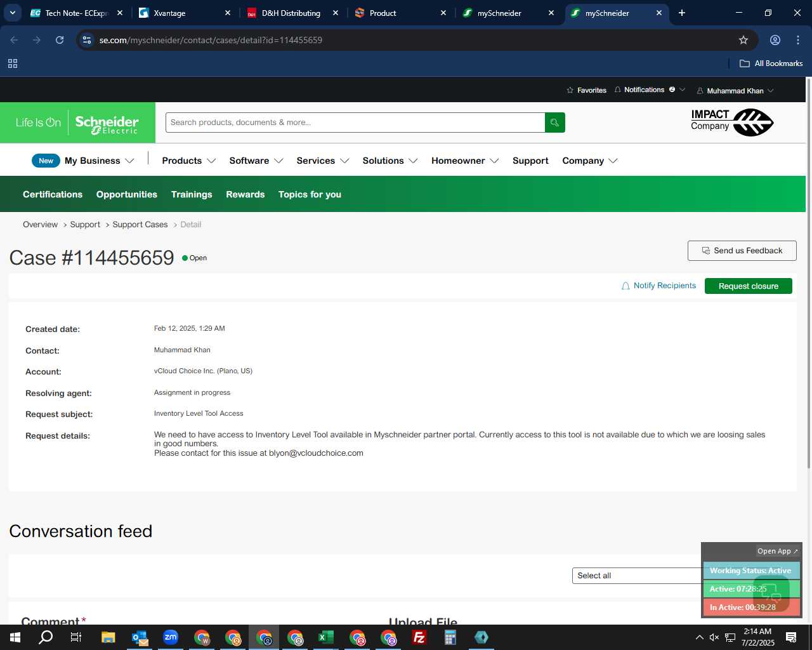This screenshot has width=812, height=650.
Task: Go back to the previous page
Action: pyautogui.click(x=14, y=40)
